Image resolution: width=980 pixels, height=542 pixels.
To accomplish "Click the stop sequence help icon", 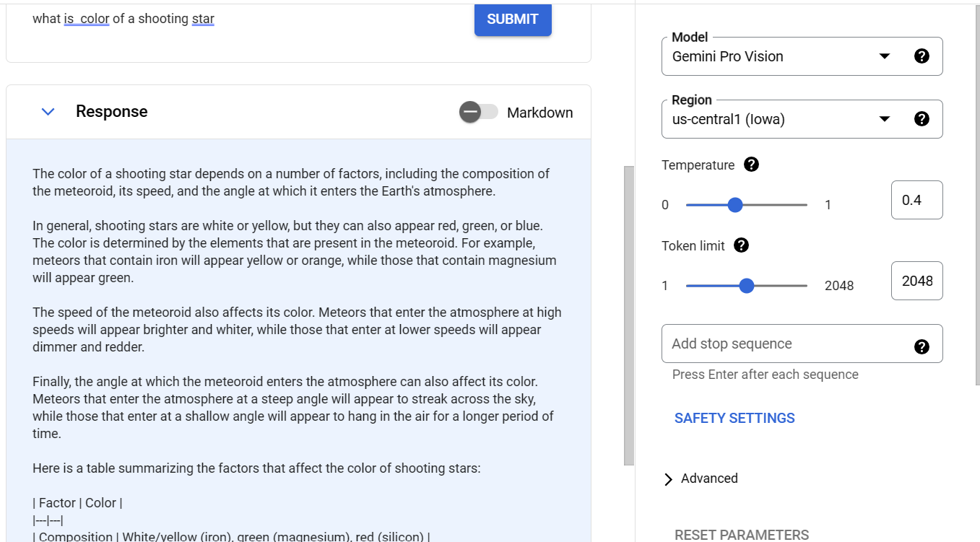I will coord(922,346).
